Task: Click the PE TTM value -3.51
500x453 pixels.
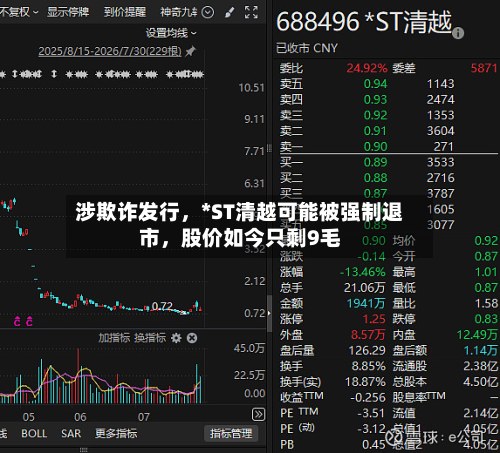Action: pos(371,413)
